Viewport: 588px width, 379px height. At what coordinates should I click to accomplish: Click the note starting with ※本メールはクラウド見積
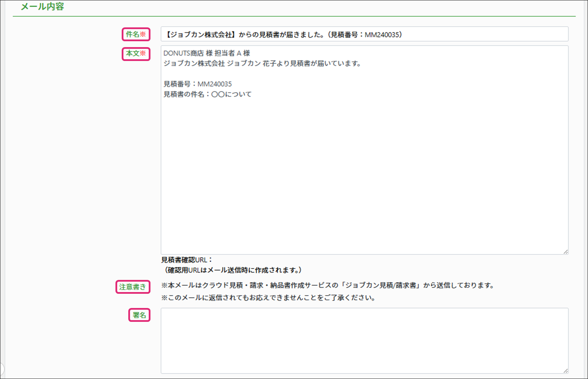click(328, 285)
